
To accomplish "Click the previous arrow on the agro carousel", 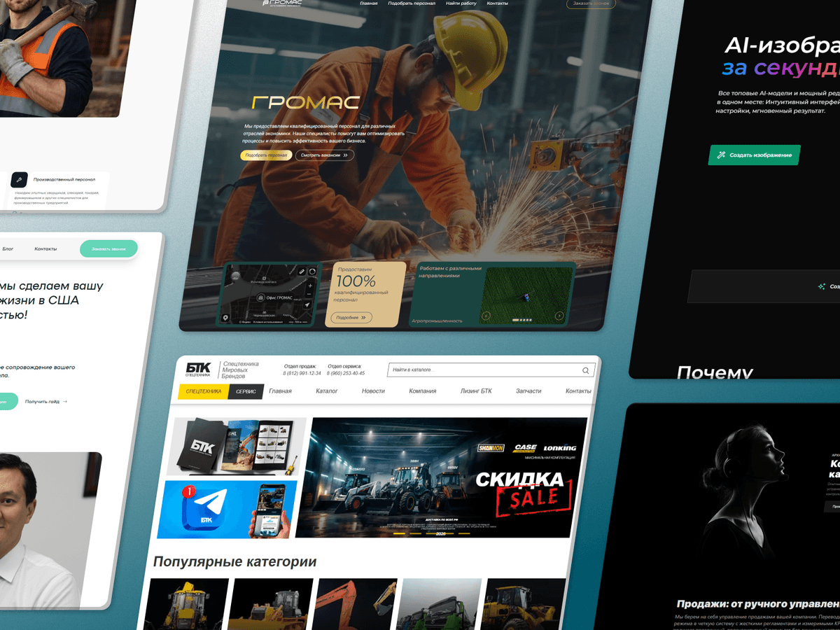I will point(486,316).
